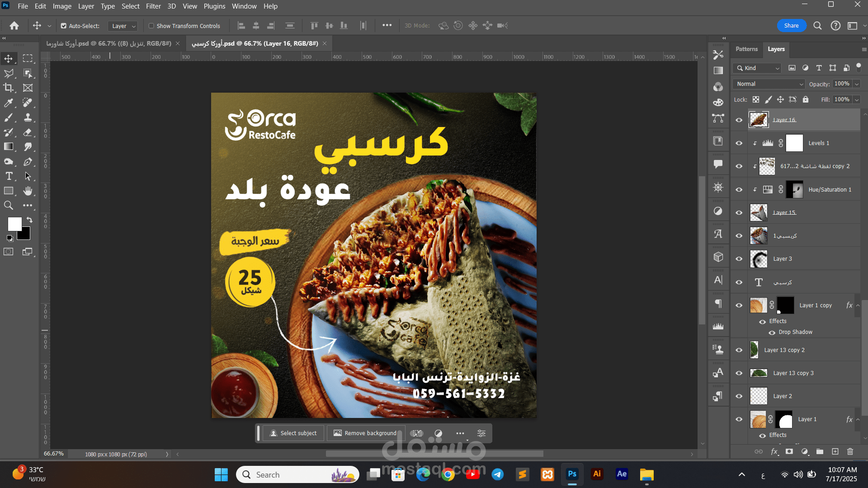Select the Path Selection tool
Viewport: 868px width, 488px height.
[28, 176]
